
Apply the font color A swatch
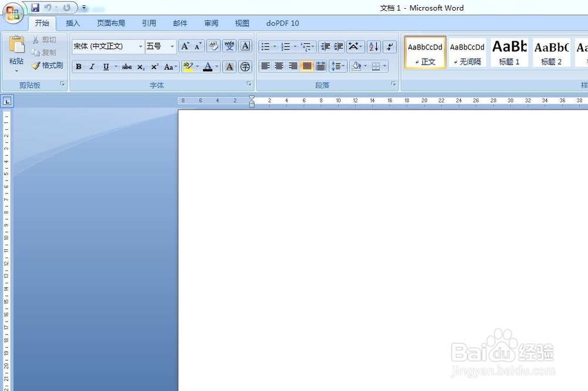[208, 66]
